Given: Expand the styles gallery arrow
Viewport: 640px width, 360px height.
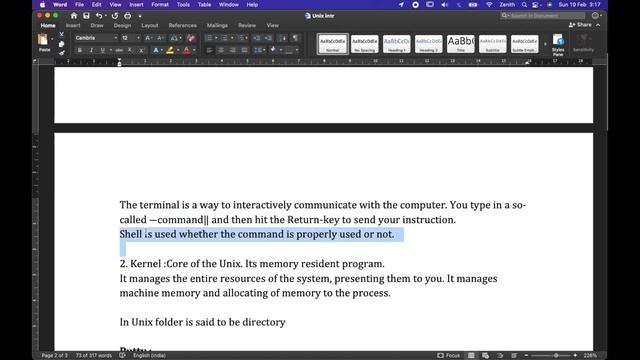Looking at the screenshot, I should [545, 44].
